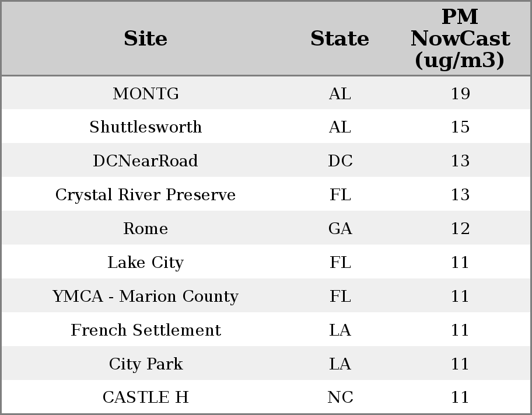Select the Shuttlesworth site cell
The width and height of the screenshot is (532, 415).
click(x=146, y=127)
